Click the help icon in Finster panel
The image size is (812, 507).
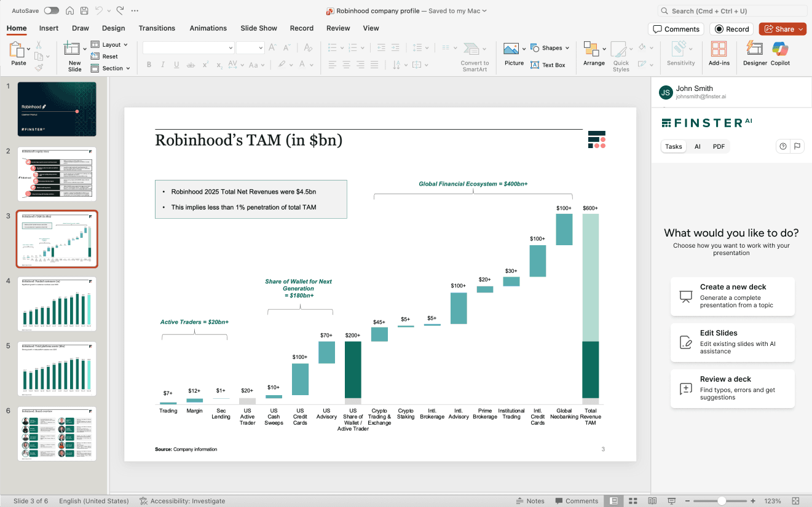pos(783,146)
